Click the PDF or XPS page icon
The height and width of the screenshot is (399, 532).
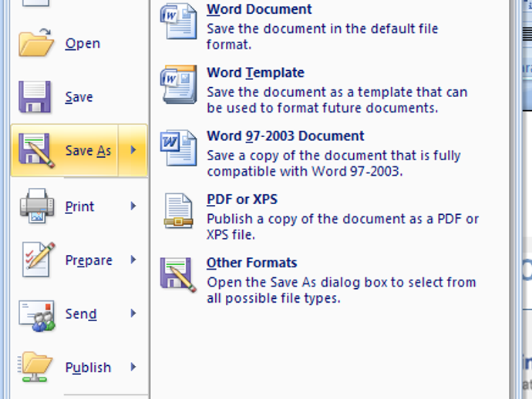[178, 211]
